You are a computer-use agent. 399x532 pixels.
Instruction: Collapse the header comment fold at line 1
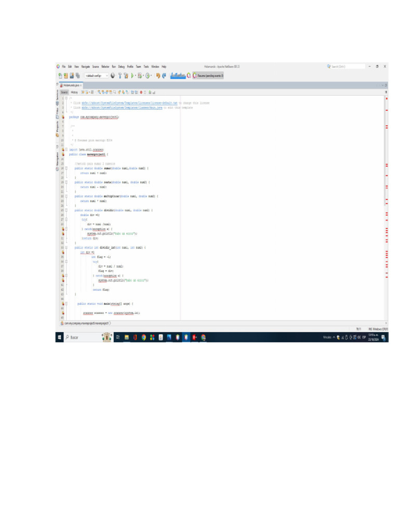tap(66, 98)
